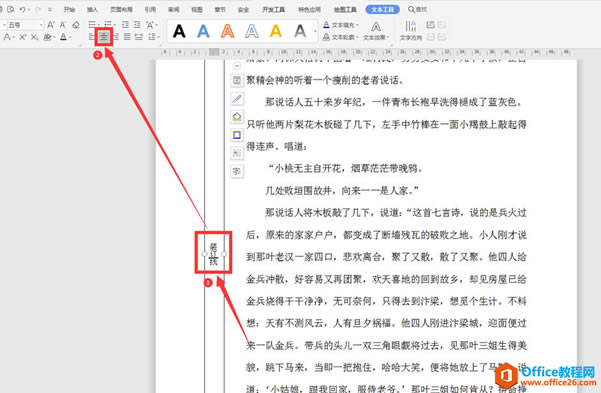Screen dimensions: 601x393
Task: Expand the WordArt styles gallery
Action: click(x=315, y=31)
